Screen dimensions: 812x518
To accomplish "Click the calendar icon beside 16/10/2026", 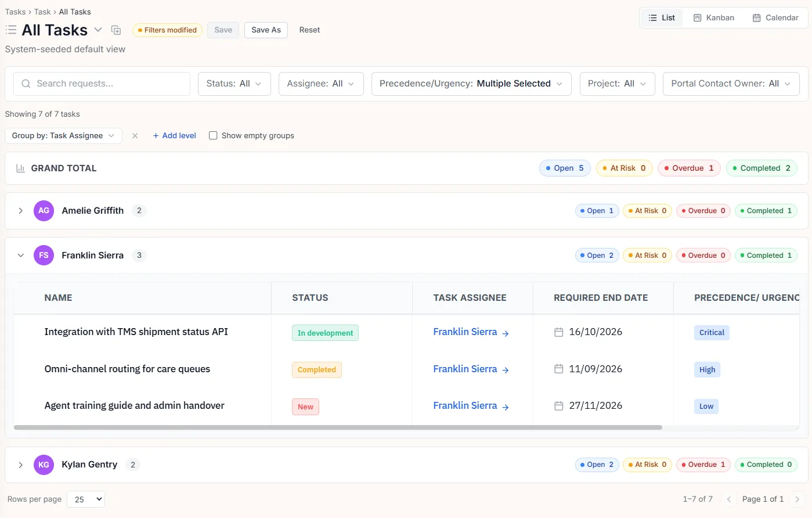I will tap(559, 332).
